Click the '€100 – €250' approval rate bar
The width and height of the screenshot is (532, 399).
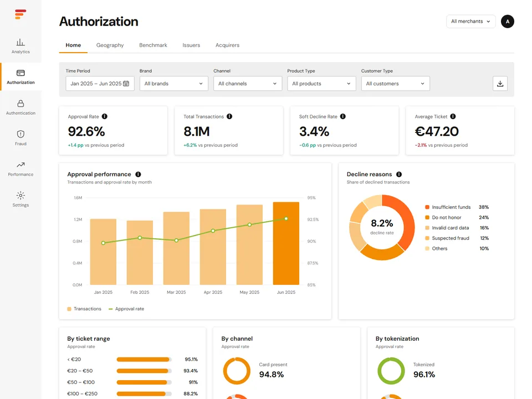click(144, 394)
